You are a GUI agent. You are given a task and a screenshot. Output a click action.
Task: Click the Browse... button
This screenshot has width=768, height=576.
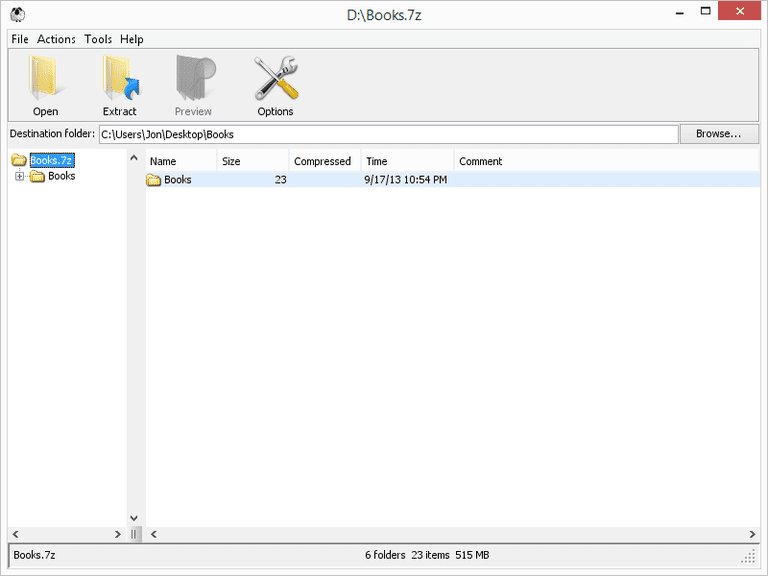719,134
